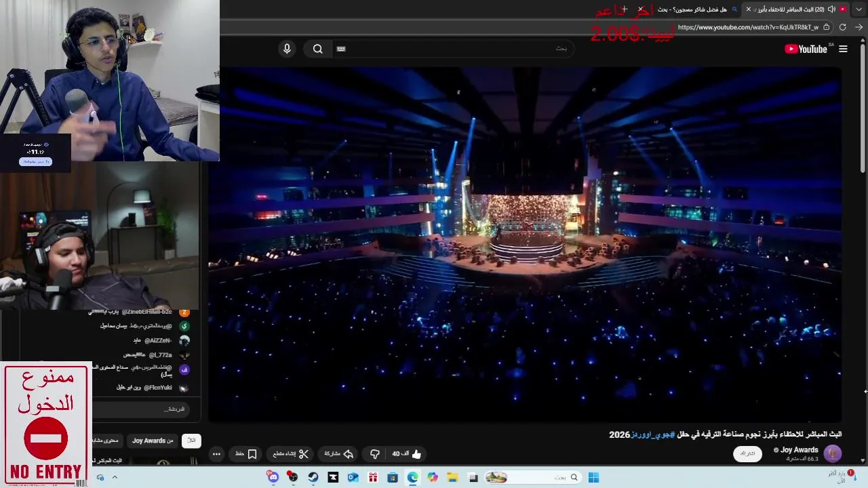Click the purple 'ف' chat avatar
The height and width of the screenshot is (488, 868).
pos(184,369)
